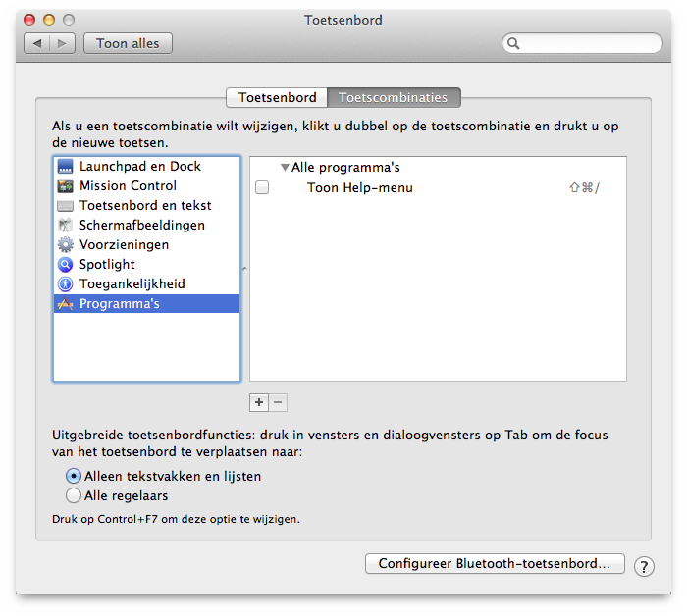Select Voorzieningen label in list
The image size is (687, 616).
pyautogui.click(x=124, y=245)
